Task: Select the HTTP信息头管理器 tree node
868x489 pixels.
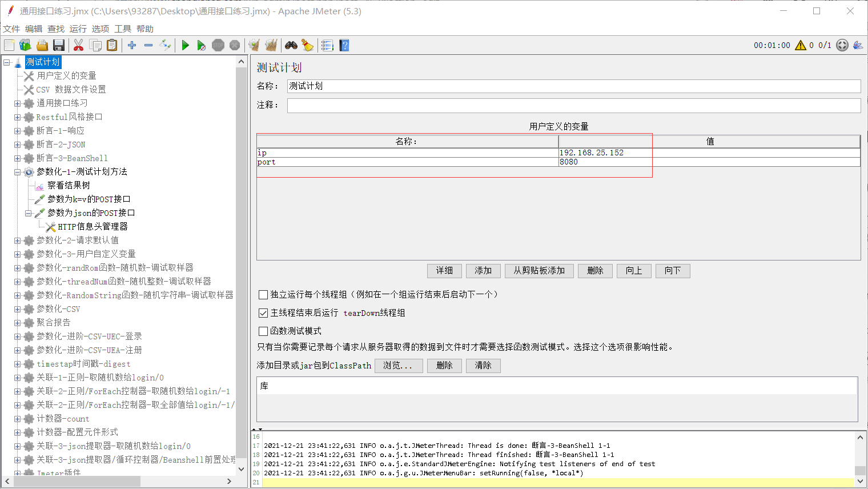Action: tap(93, 227)
